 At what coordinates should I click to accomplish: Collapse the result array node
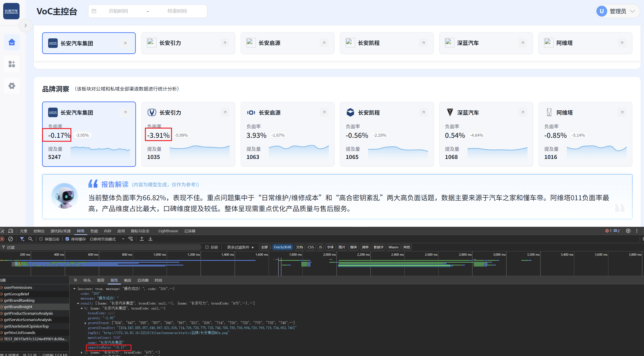pyautogui.click(x=78, y=303)
